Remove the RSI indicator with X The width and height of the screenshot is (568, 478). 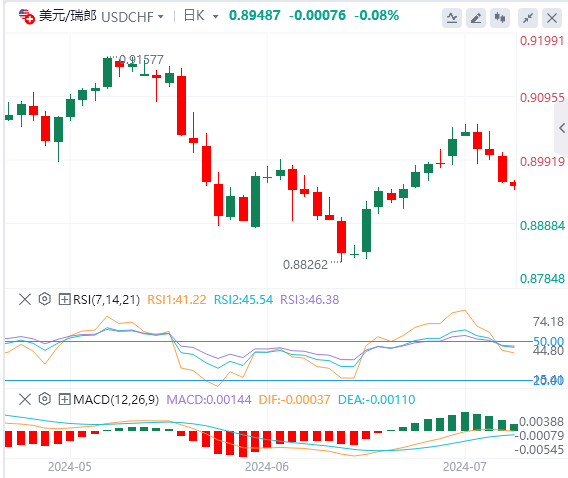click(x=25, y=299)
